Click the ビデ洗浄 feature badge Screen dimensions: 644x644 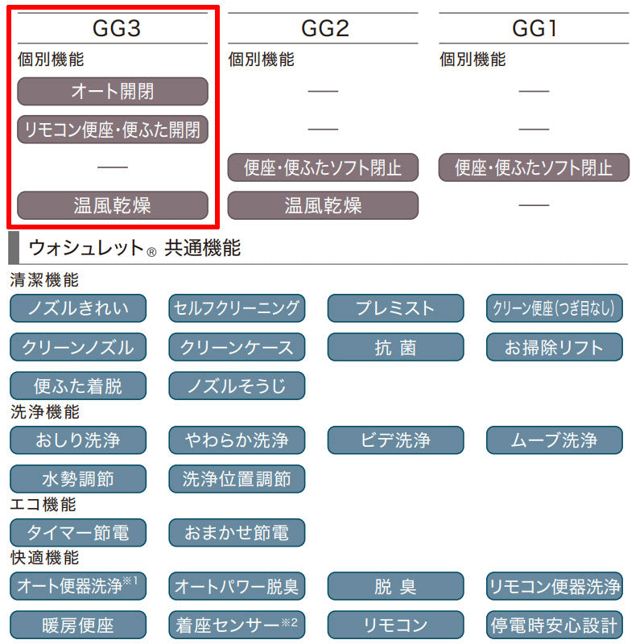(x=395, y=440)
